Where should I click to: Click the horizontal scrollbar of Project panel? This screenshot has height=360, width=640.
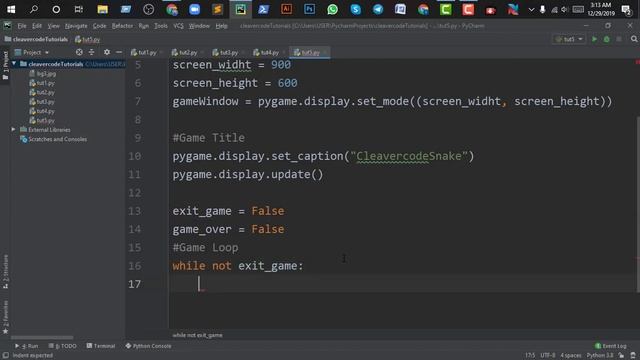42,338
